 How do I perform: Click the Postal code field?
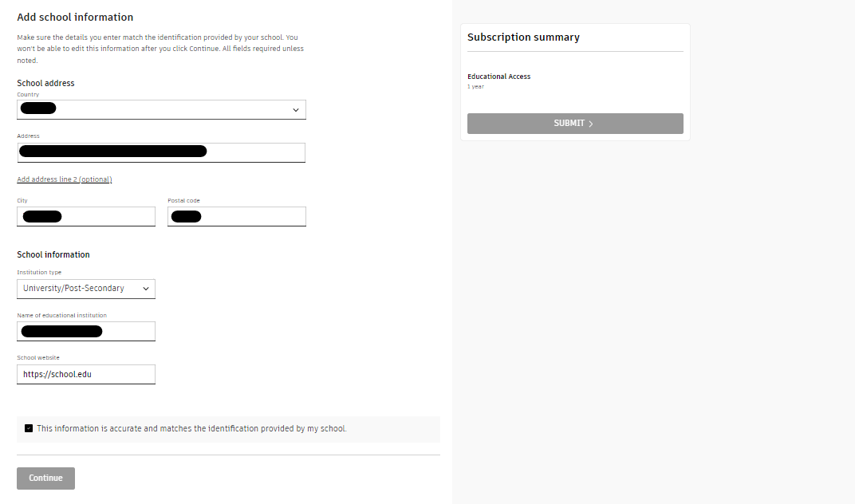(236, 216)
